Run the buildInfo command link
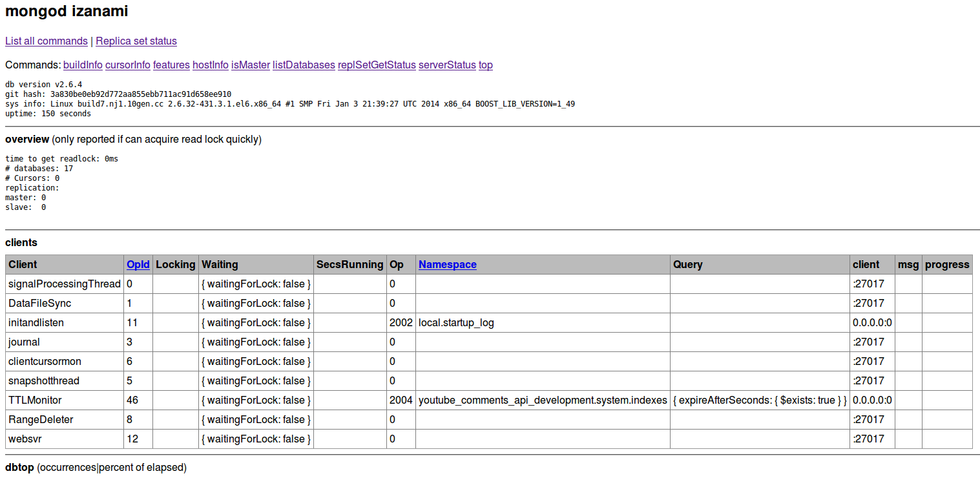Viewport: 980px width, 478px height. point(83,65)
